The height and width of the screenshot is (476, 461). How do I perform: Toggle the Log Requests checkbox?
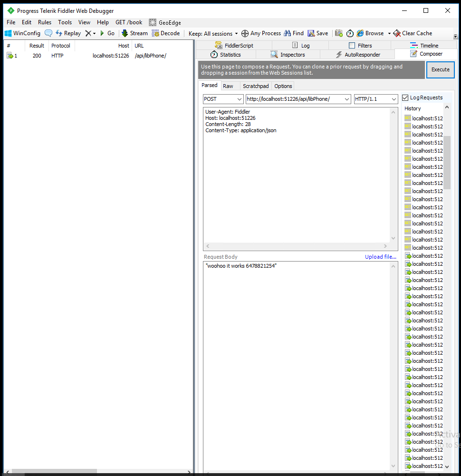(405, 98)
